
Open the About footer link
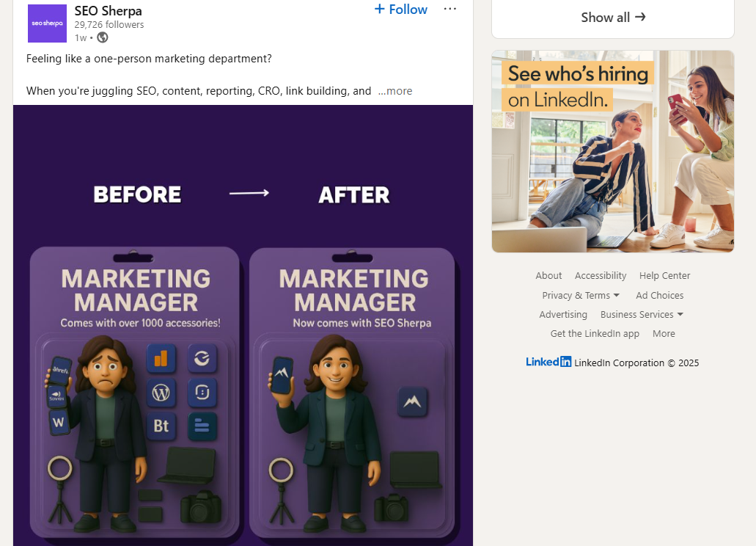(548, 275)
